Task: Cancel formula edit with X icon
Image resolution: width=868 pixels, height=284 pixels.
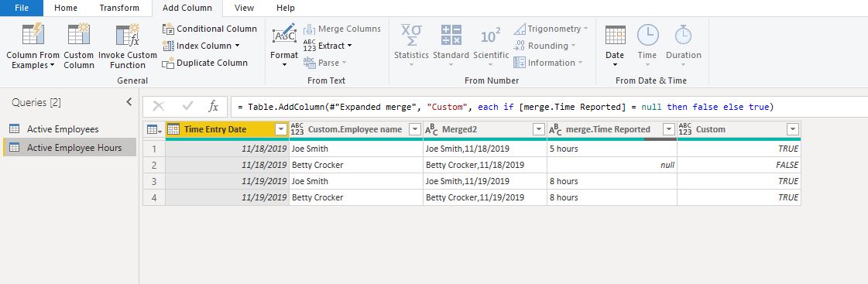Action: pyautogui.click(x=158, y=106)
